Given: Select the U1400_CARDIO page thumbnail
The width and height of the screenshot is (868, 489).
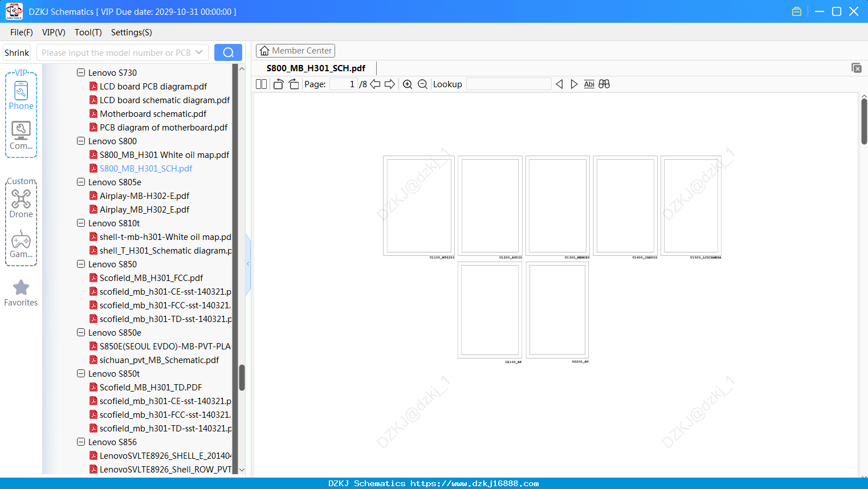Looking at the screenshot, I should click(x=625, y=206).
